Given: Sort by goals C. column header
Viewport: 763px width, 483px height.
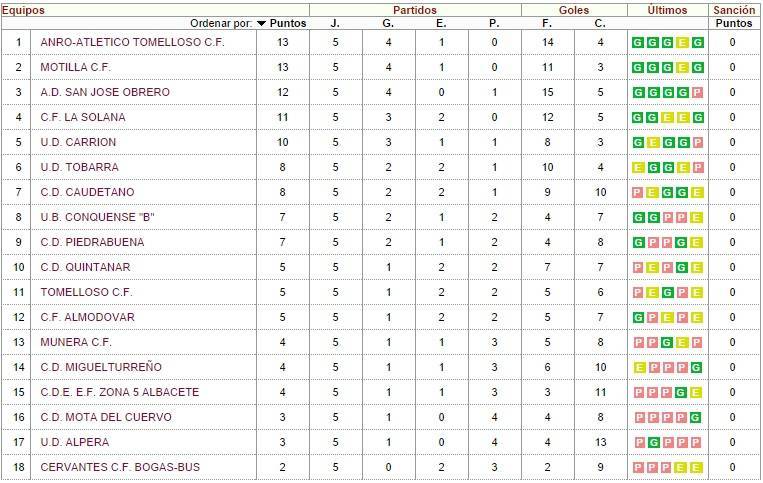Looking at the screenshot, I should (600, 23).
